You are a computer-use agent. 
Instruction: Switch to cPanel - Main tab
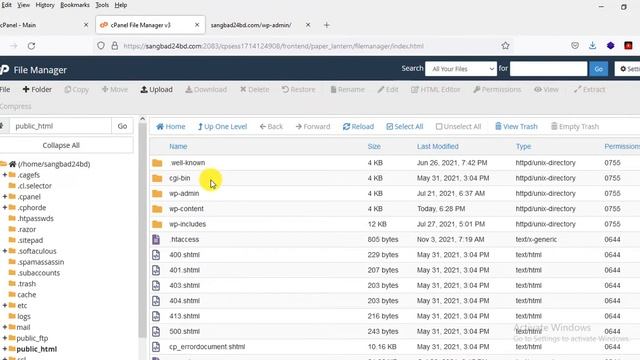point(43,25)
